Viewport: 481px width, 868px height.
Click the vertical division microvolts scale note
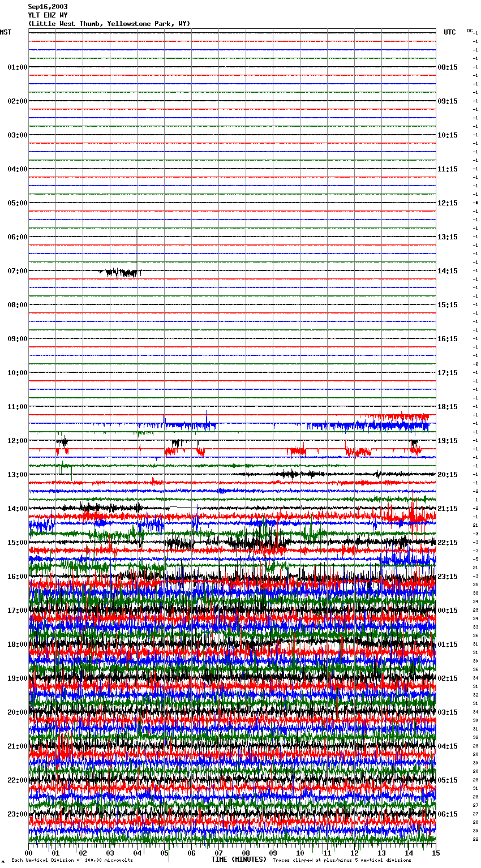[x=72, y=860]
